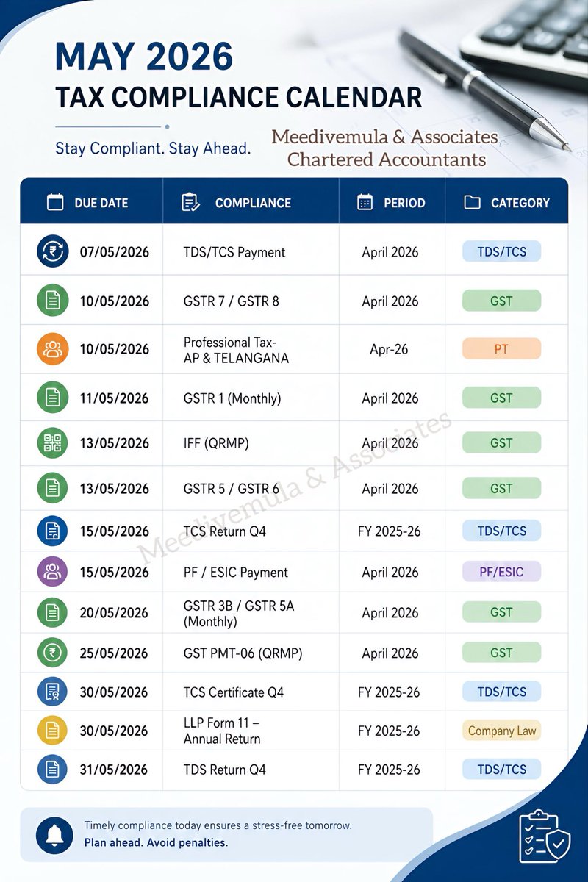The height and width of the screenshot is (882, 588).
Task: Select the document icon in GSTR 1 (Monthly) row
Action: point(52,398)
